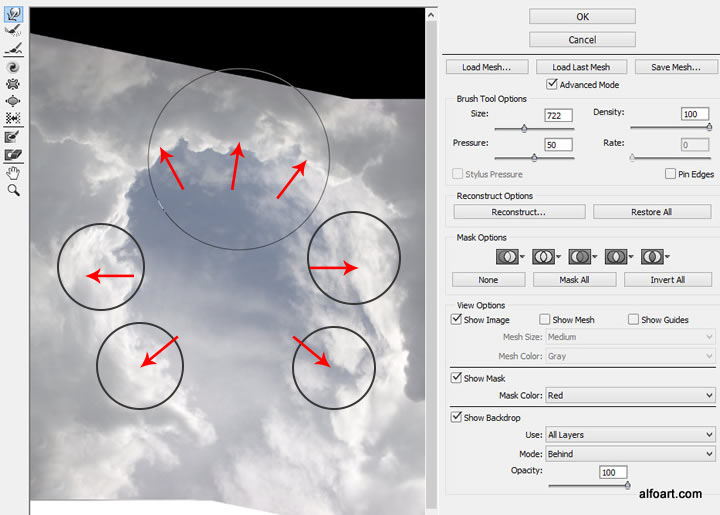Image resolution: width=720 pixels, height=515 pixels.
Task: Select the Forward Warp tool
Action: (14, 12)
